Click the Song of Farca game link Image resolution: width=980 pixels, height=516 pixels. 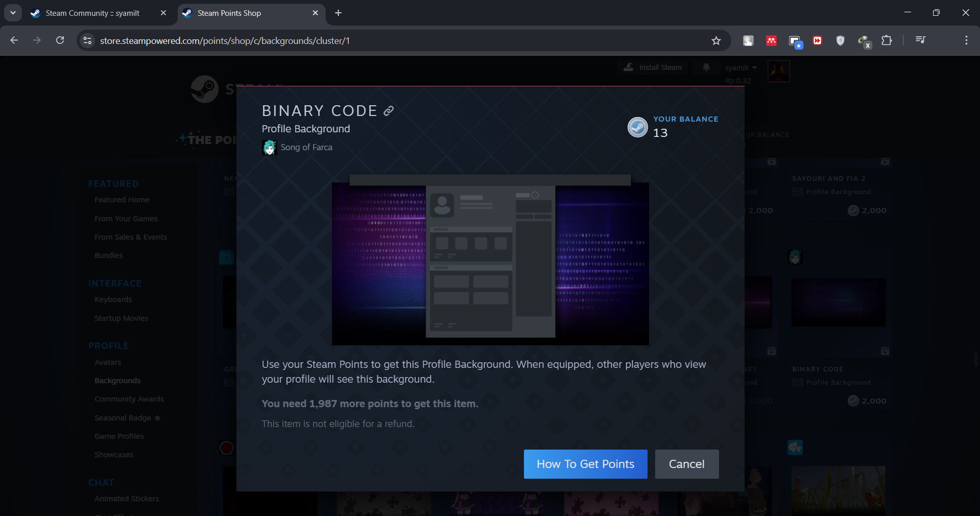[306, 147]
